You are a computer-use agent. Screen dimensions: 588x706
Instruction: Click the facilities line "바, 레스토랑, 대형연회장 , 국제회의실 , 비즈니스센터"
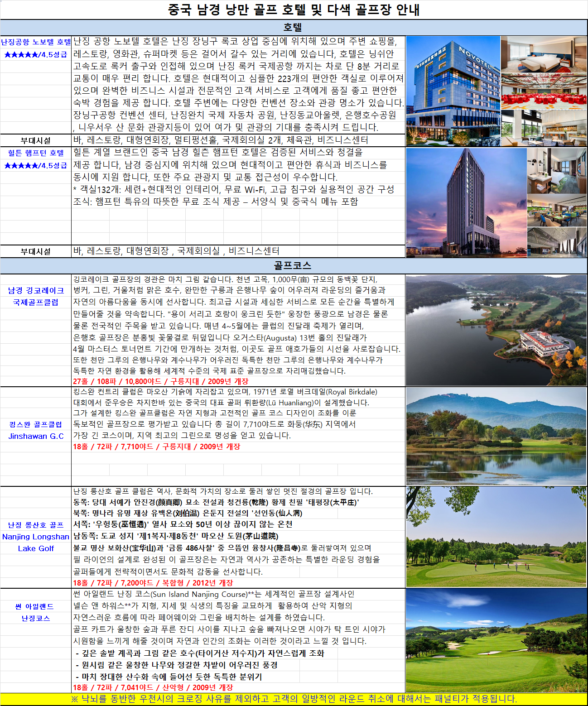click(x=176, y=251)
